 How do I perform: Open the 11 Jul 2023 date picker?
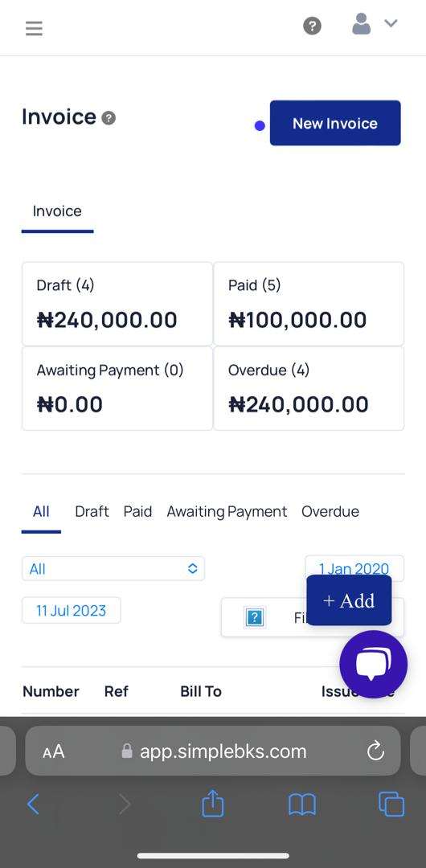pos(71,611)
